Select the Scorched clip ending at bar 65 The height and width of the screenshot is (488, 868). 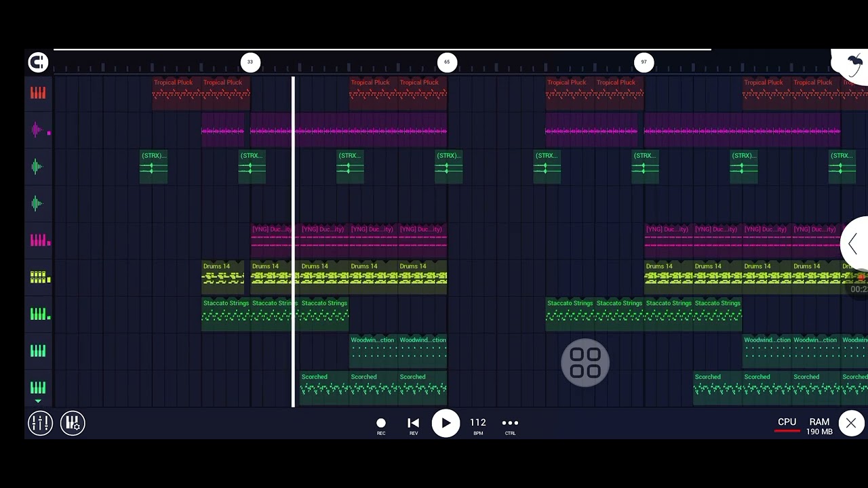click(x=422, y=387)
